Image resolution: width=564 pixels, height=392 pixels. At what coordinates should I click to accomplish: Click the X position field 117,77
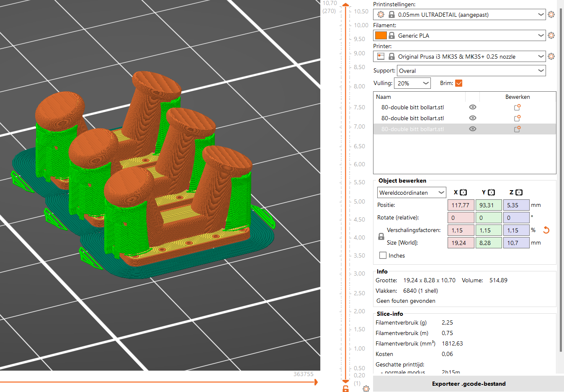461,205
